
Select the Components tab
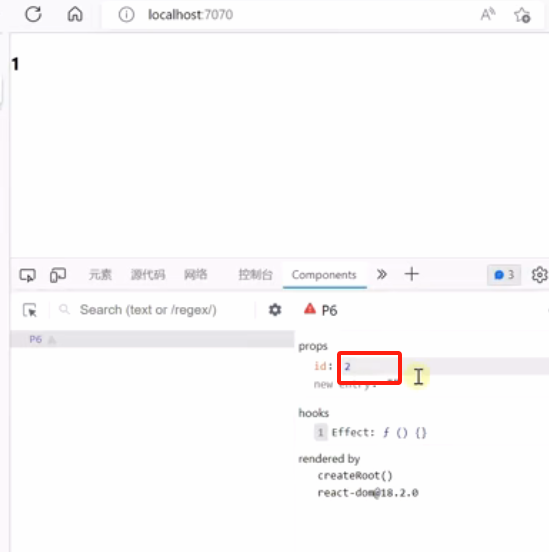pos(324,275)
